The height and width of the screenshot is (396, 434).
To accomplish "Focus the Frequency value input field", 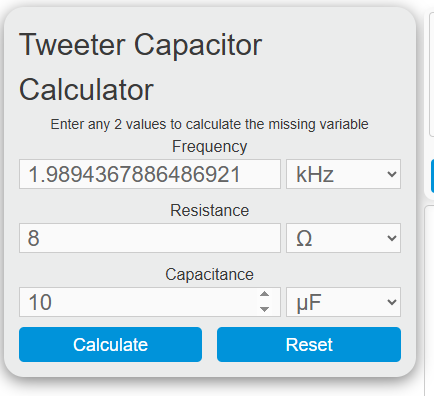I will pos(150,174).
